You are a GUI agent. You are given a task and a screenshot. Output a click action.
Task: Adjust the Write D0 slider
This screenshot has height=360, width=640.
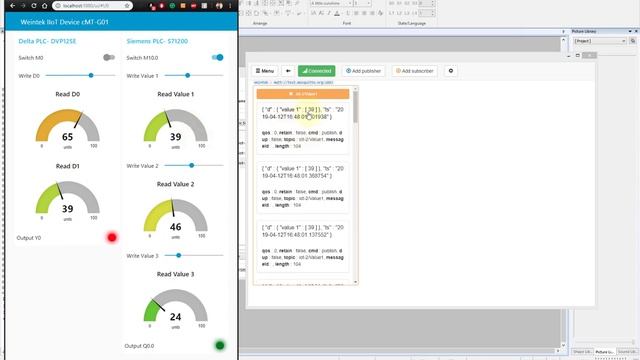(x=80, y=76)
